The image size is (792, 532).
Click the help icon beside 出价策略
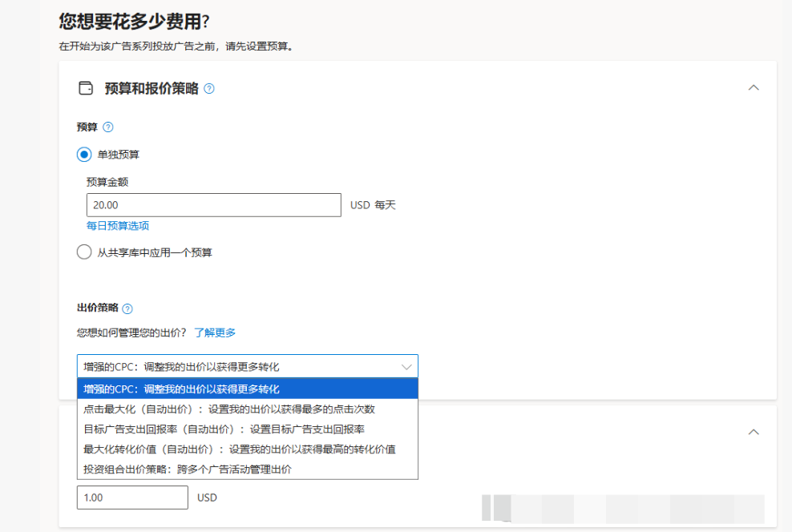(129, 308)
